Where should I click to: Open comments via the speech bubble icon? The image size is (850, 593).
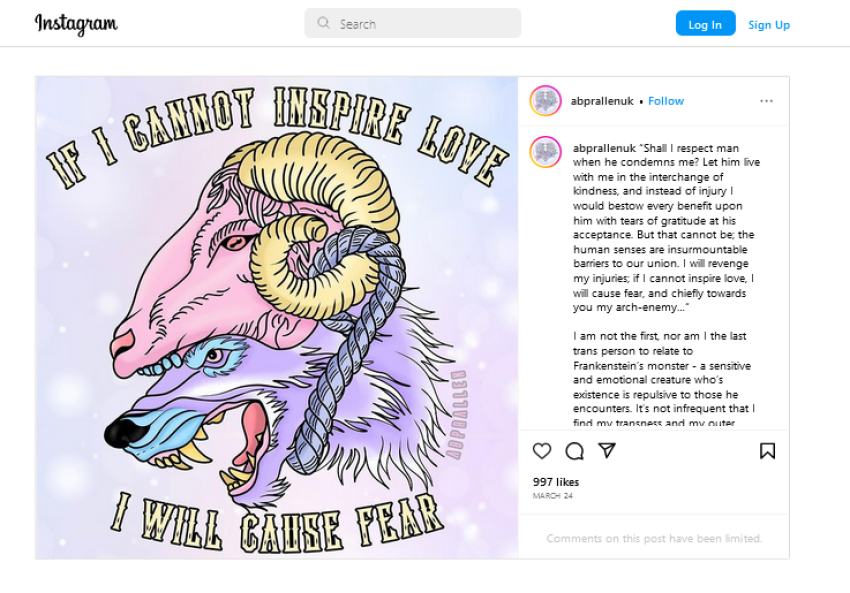click(x=574, y=451)
